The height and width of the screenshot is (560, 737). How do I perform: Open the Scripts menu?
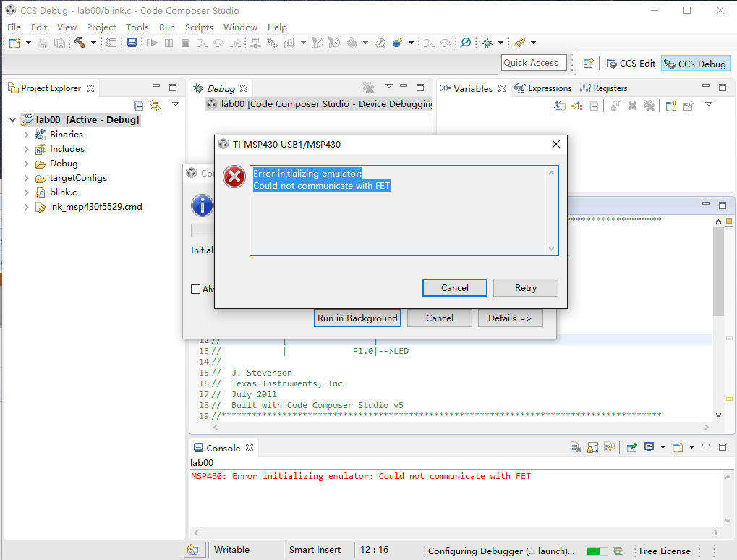[199, 27]
